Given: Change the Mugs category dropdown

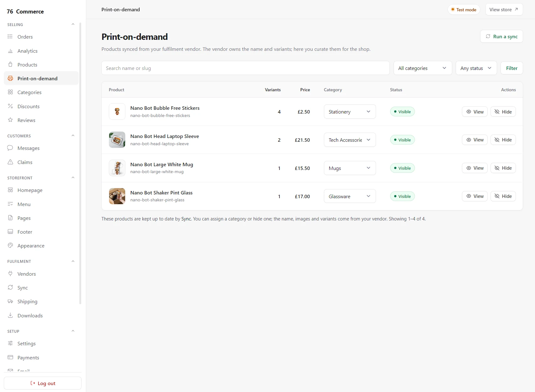Looking at the screenshot, I should [350, 168].
